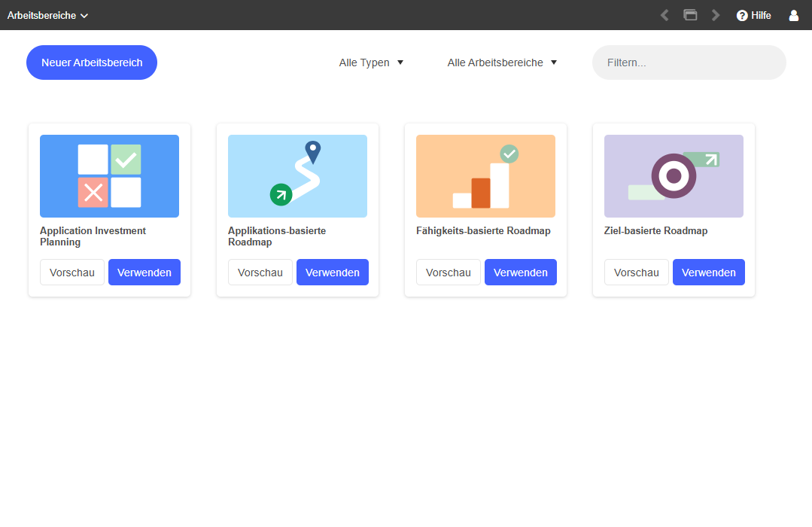The image size is (812, 527).
Task: Open the Alle Typen dropdown
Action: 371,62
